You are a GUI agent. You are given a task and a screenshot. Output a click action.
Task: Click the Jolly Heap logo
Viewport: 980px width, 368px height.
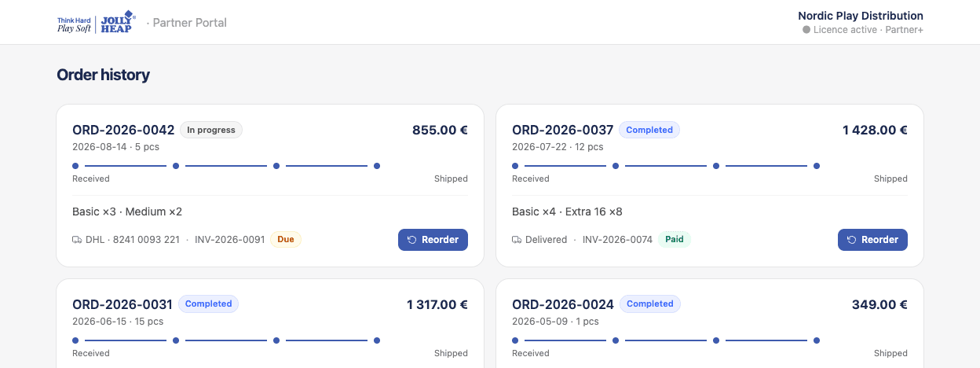coord(97,22)
